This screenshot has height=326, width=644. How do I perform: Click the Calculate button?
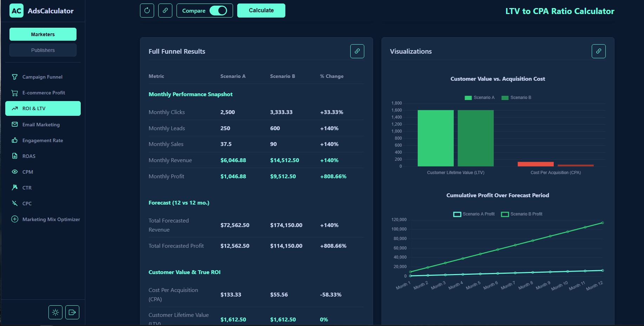[261, 11]
